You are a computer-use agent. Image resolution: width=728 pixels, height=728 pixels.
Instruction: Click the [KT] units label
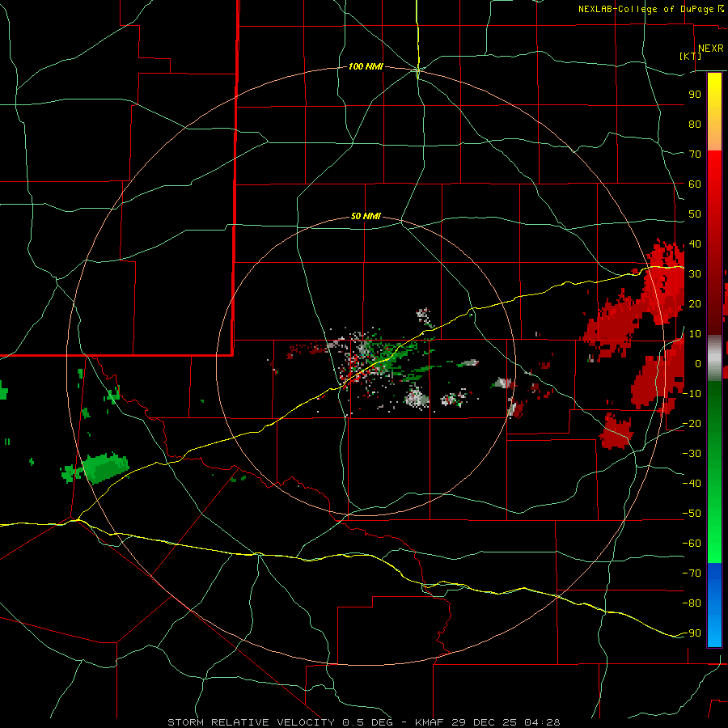pyautogui.click(x=691, y=56)
